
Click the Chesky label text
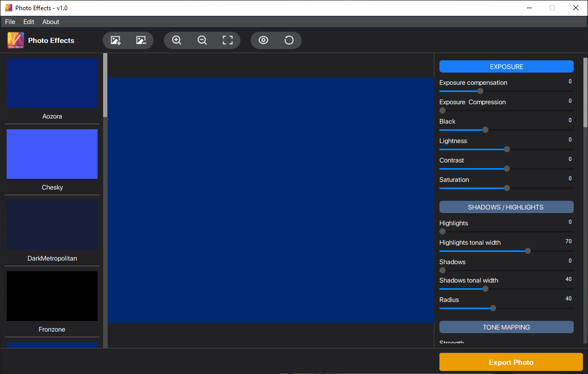pos(52,188)
